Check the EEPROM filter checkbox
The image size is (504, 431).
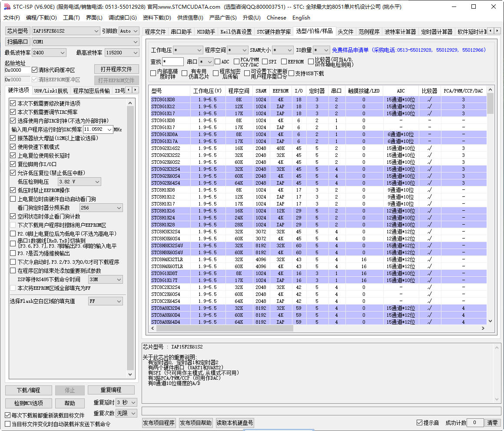pyautogui.click(x=284, y=62)
